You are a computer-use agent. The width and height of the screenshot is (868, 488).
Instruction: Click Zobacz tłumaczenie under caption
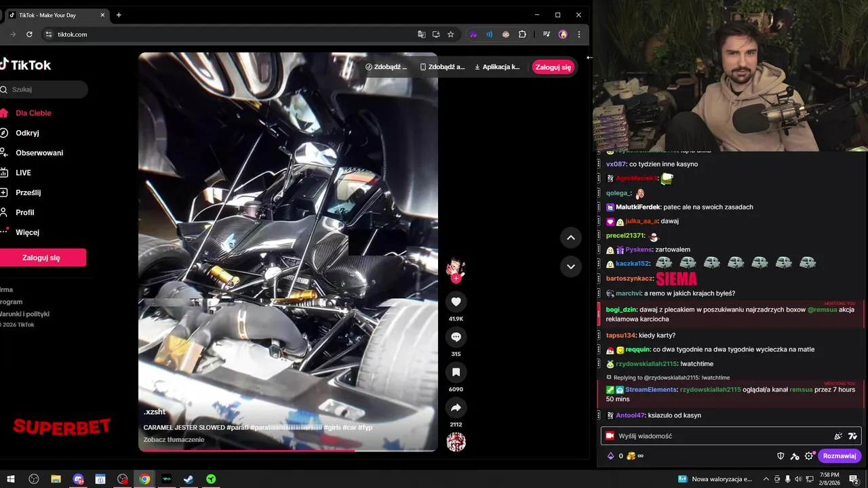point(174,439)
